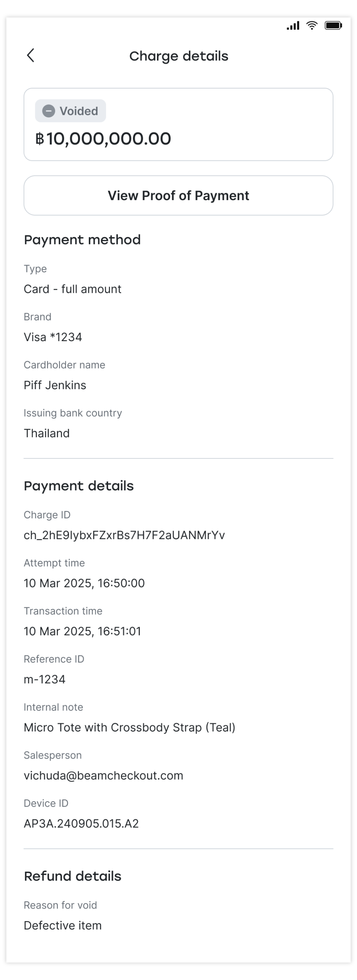Tap the Voided status badge
The image size is (357, 980).
70,111
